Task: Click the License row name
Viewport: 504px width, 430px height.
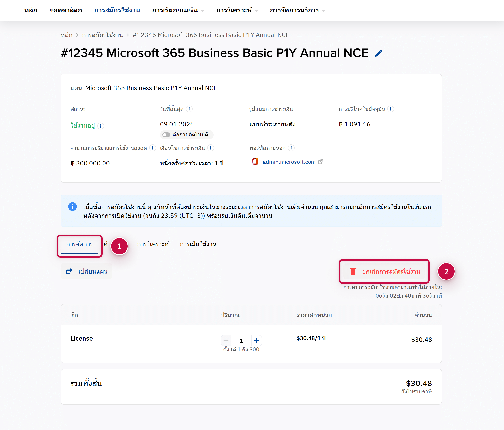Action: point(82,339)
